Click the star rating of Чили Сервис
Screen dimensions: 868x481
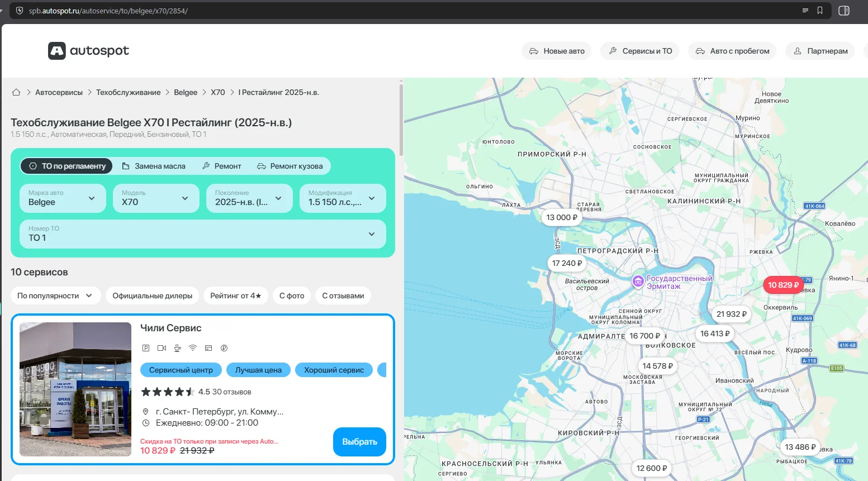click(168, 392)
